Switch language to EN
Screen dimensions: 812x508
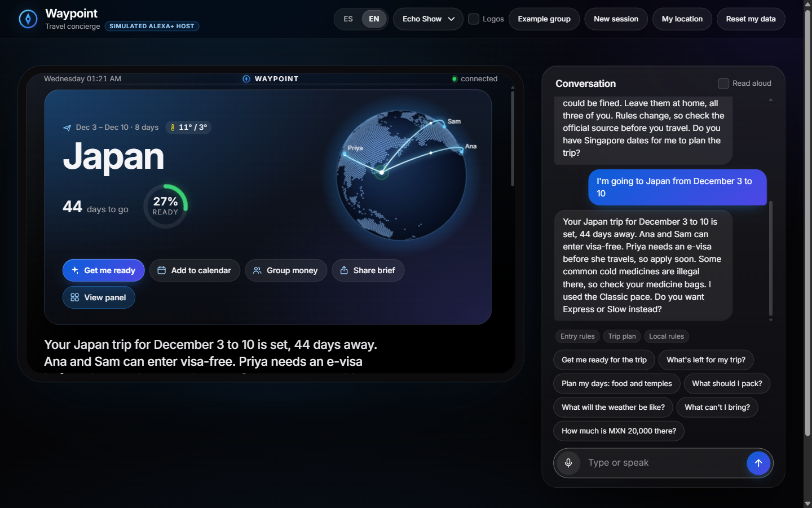374,19
